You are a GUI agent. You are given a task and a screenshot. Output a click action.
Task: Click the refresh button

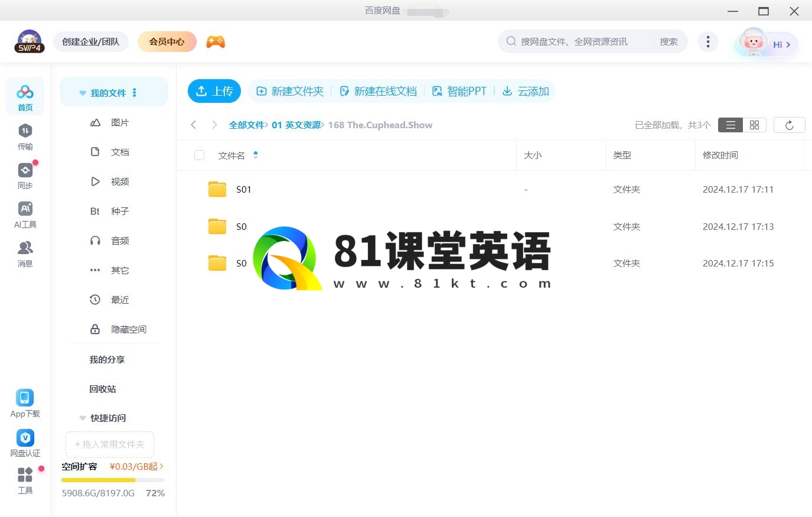[789, 125]
